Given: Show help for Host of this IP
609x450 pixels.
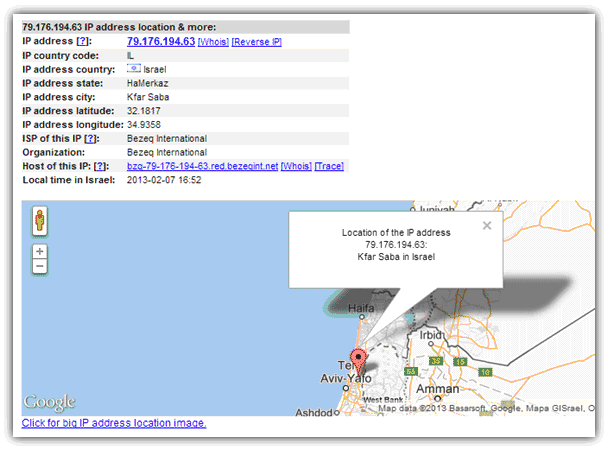Looking at the screenshot, I should click(100, 166).
